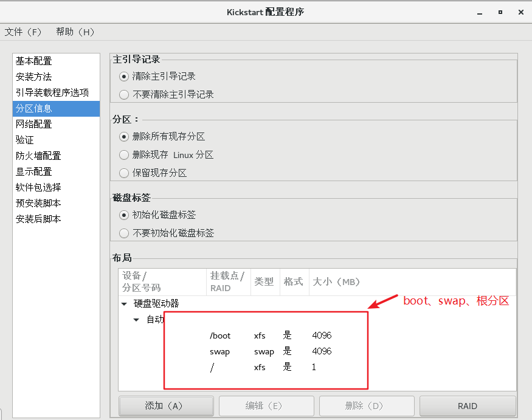The height and width of the screenshot is (420, 532).
Task: Select 分区信息 in the sidebar
Action: [x=57, y=109]
